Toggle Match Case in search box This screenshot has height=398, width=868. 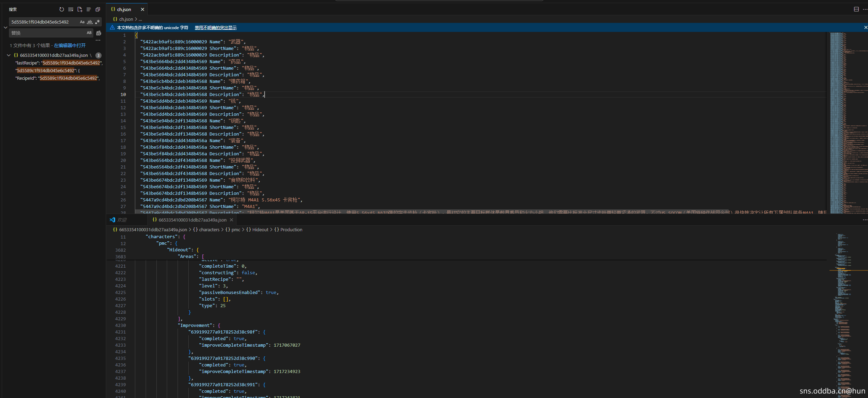point(82,22)
